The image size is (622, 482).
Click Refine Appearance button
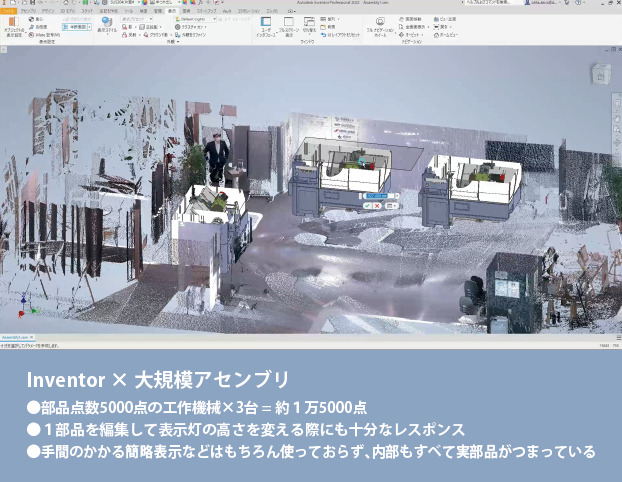(x=190, y=35)
